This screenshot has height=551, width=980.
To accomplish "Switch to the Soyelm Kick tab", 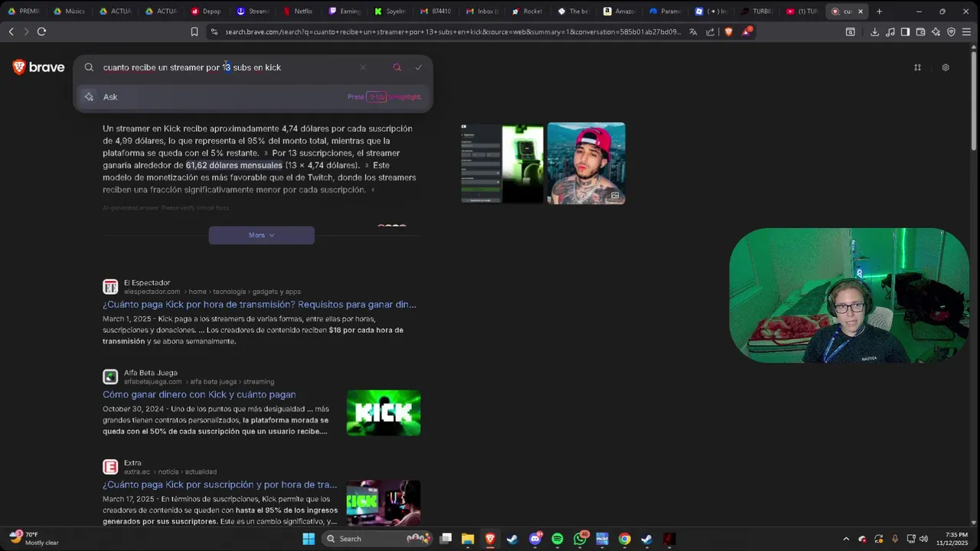I will click(389, 11).
